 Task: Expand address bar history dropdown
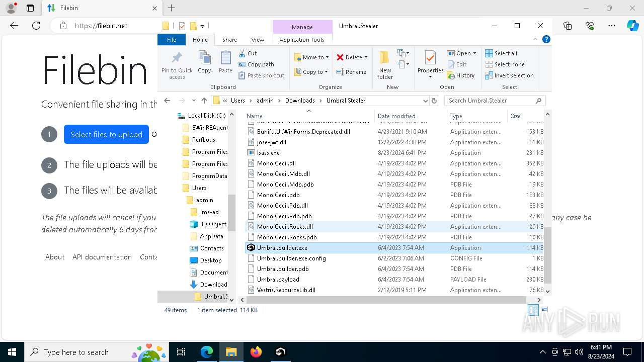click(426, 101)
